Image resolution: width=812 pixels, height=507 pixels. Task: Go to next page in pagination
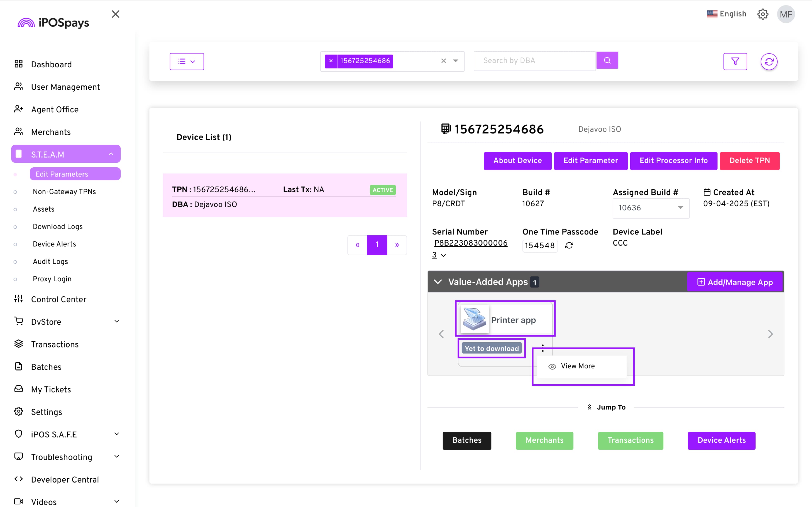397,245
